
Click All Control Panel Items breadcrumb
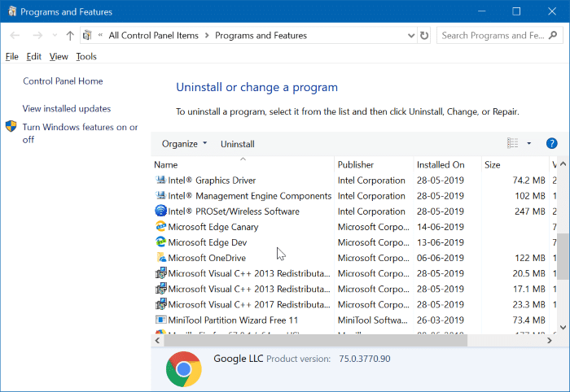(x=153, y=36)
